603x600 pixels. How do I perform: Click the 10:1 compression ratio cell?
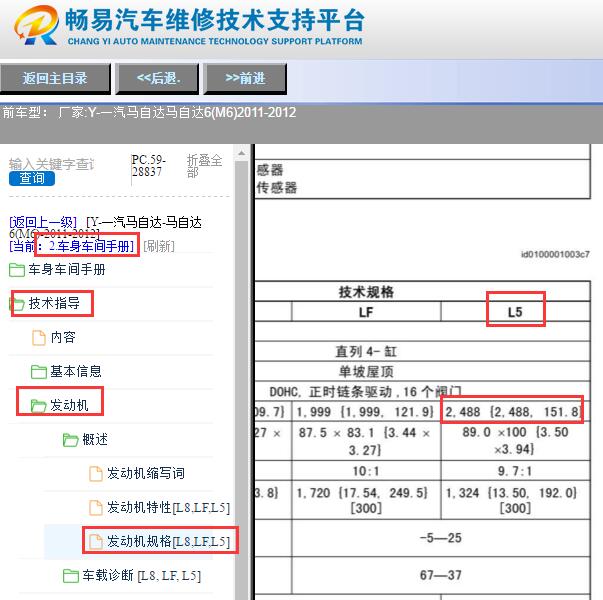366,471
